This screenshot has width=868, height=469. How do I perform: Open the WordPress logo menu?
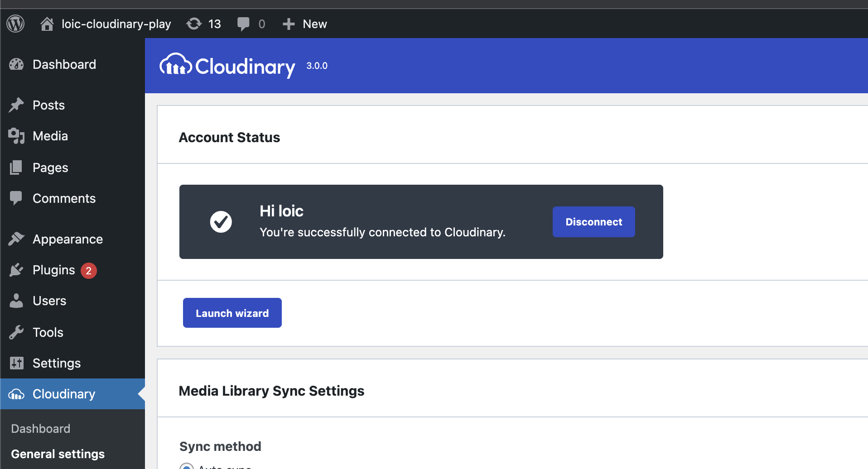click(15, 24)
